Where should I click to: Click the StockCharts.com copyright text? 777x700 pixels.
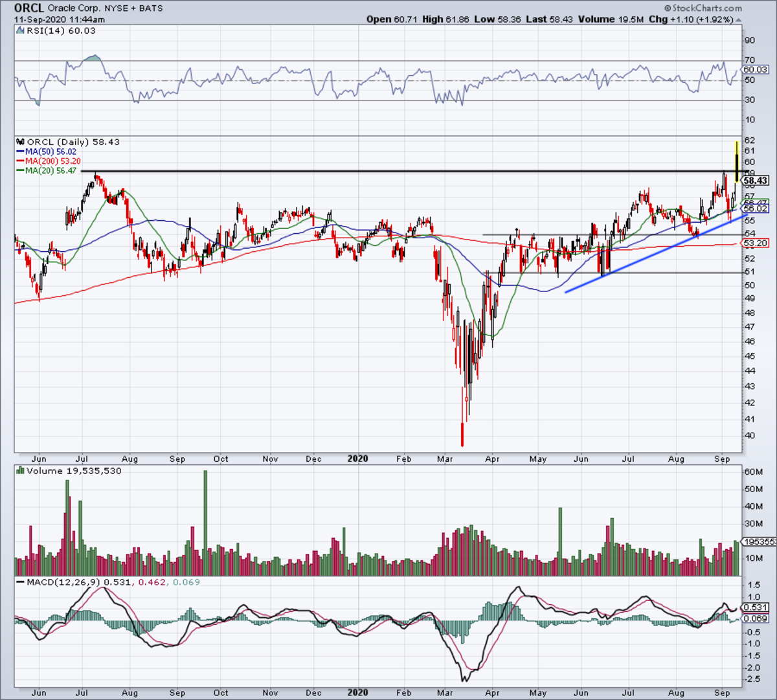704,8
